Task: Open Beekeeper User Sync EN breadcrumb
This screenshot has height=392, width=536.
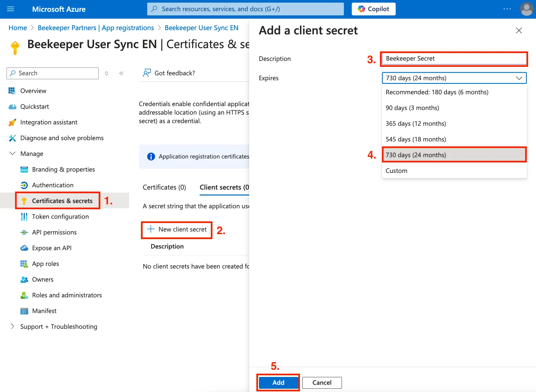Action: tap(201, 28)
